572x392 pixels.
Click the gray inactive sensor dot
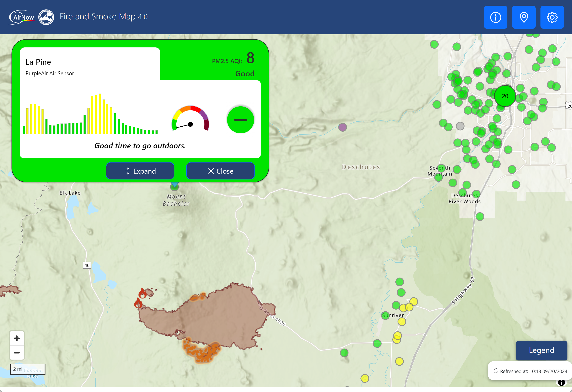[460, 126]
